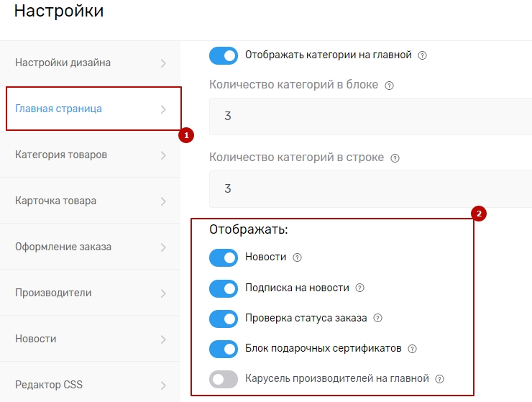The width and height of the screenshot is (532, 402).
Task: Click help icon beside Проверка статуса заказа
Action: (x=378, y=319)
